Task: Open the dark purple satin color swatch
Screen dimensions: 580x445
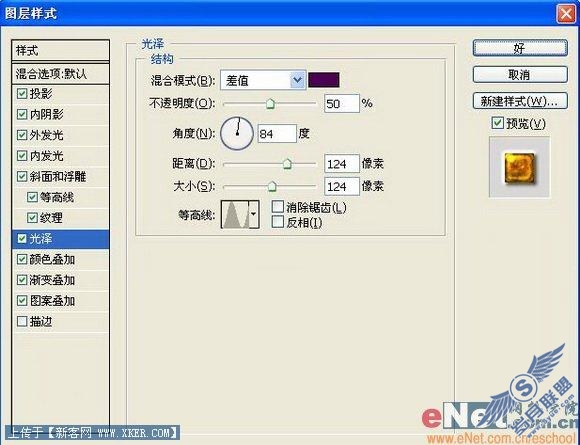Action: [324, 80]
